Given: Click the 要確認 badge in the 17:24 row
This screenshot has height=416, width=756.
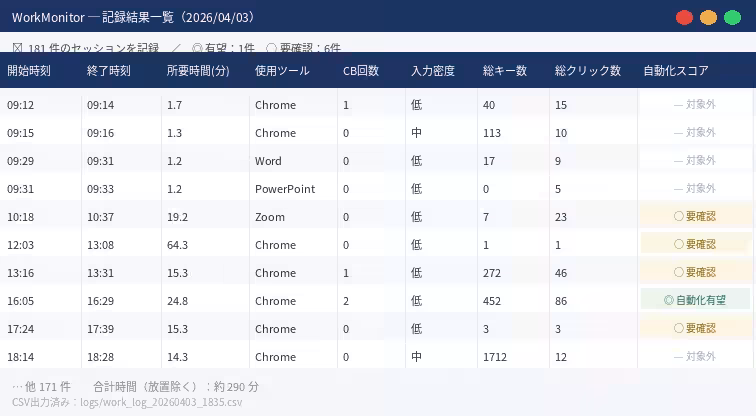Looking at the screenshot, I should click(695, 328).
